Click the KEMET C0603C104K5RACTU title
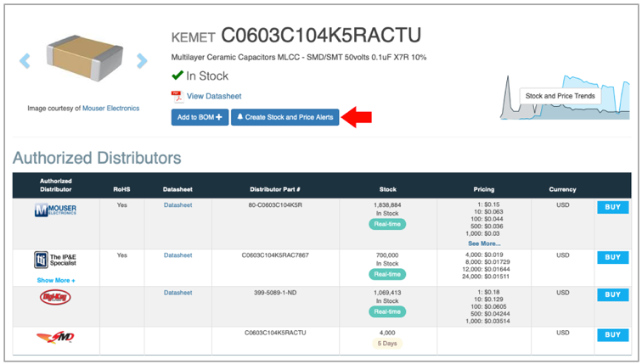Viewport: 642px width, 364px height. coord(296,36)
